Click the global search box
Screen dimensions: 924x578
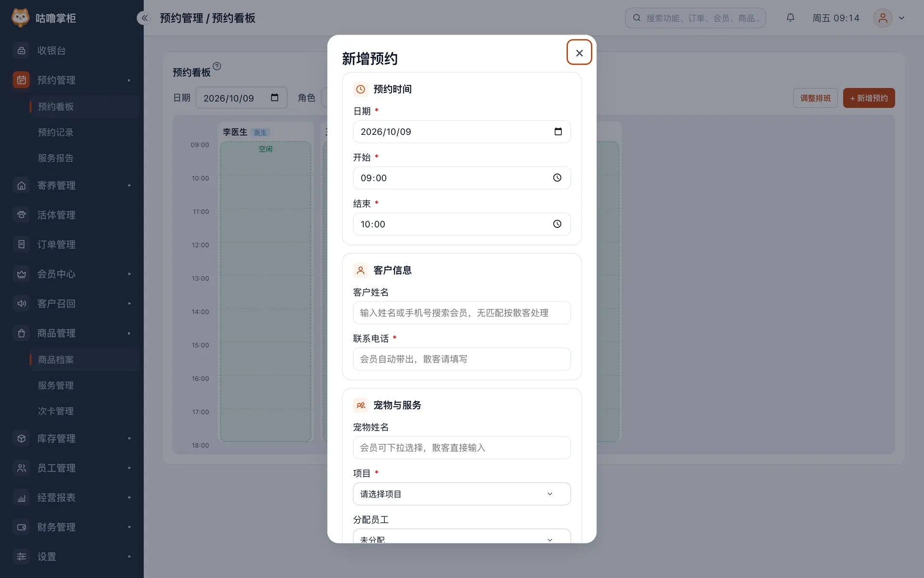pos(695,18)
